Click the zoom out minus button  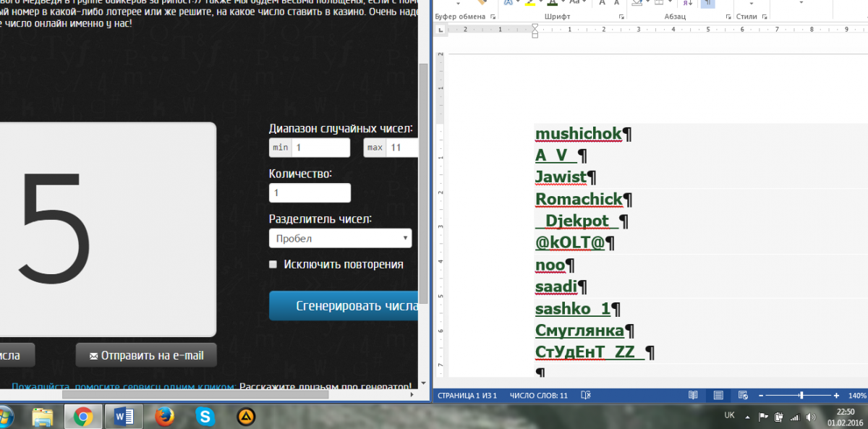pyautogui.click(x=760, y=396)
